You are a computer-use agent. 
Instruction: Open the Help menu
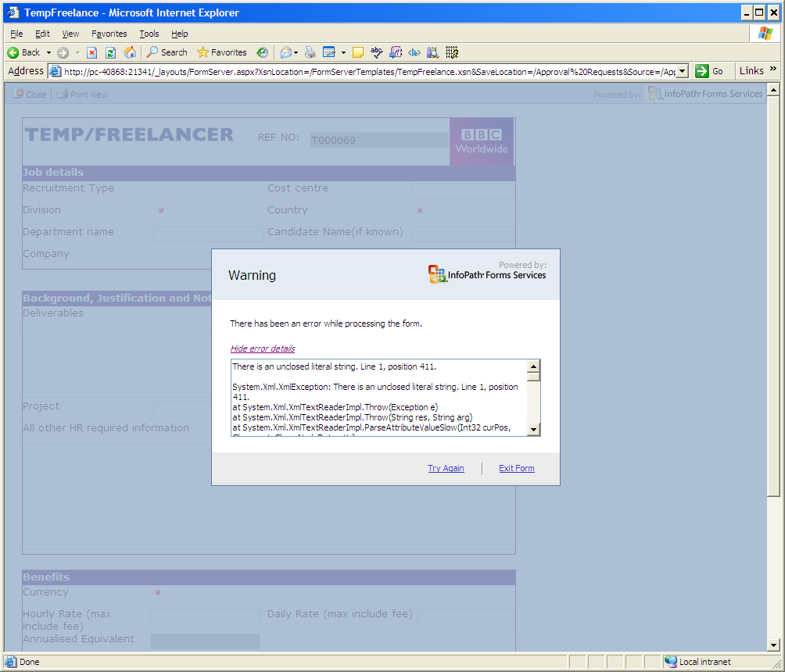point(180,34)
